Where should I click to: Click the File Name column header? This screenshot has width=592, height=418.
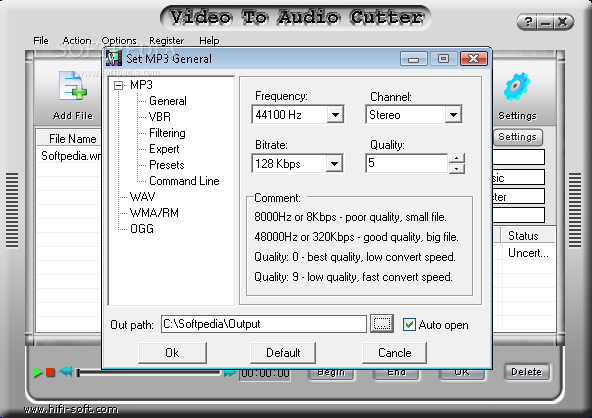(70, 139)
